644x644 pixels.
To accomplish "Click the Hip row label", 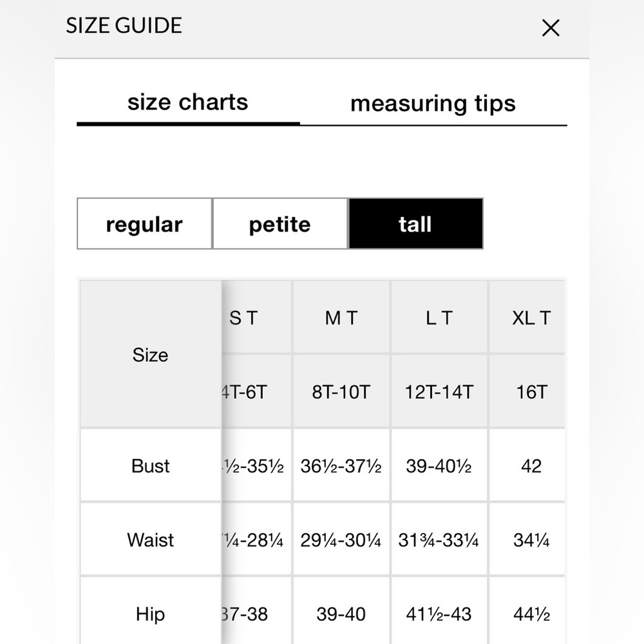I will pyautogui.click(x=151, y=614).
